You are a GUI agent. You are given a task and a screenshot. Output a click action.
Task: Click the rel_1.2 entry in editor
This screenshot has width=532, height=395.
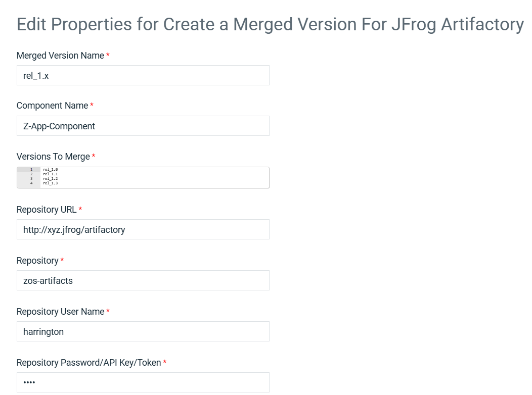[50, 178]
